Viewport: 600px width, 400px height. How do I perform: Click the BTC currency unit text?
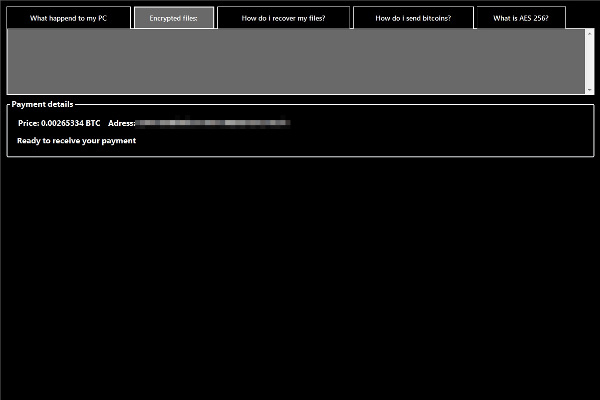(93, 123)
